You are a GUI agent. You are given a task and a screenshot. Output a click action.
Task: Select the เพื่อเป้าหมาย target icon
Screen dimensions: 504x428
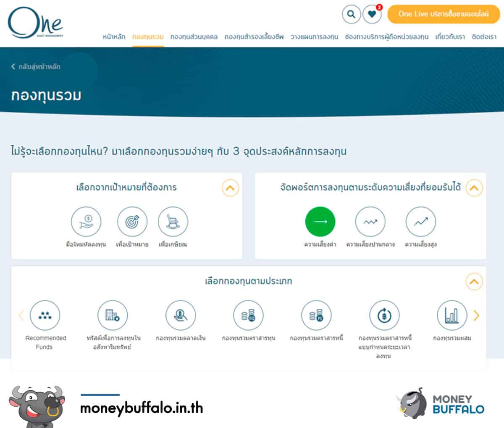[132, 222]
